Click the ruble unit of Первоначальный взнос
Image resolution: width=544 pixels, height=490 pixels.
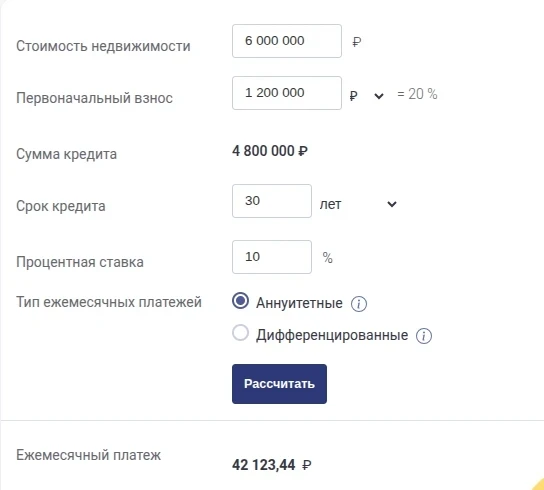(353, 95)
